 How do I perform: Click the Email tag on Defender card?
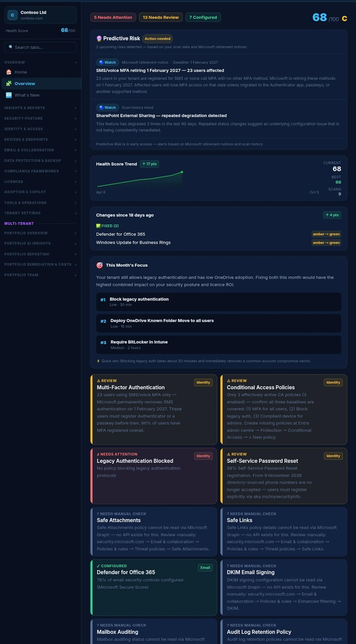coord(205,567)
